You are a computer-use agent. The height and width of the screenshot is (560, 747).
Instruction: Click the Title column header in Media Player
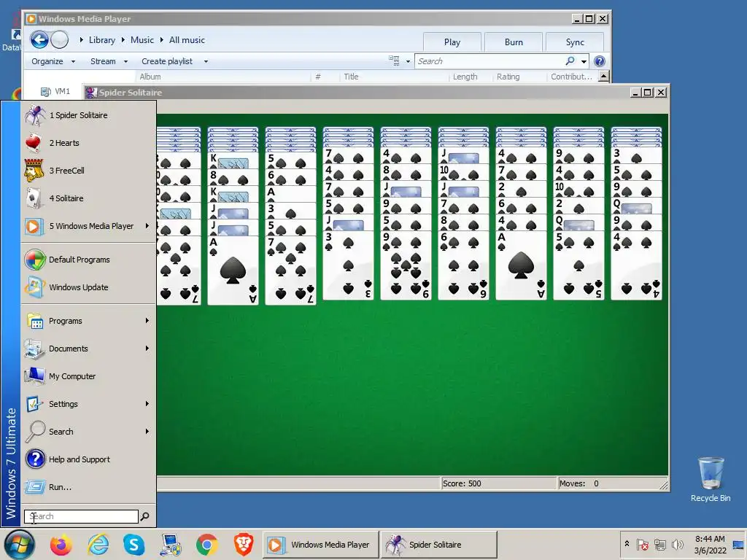tap(351, 77)
